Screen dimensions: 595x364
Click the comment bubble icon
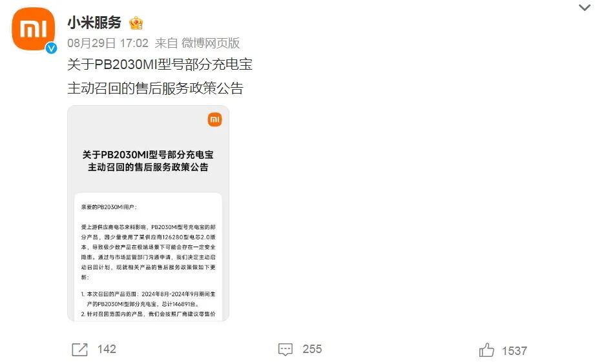286,349
